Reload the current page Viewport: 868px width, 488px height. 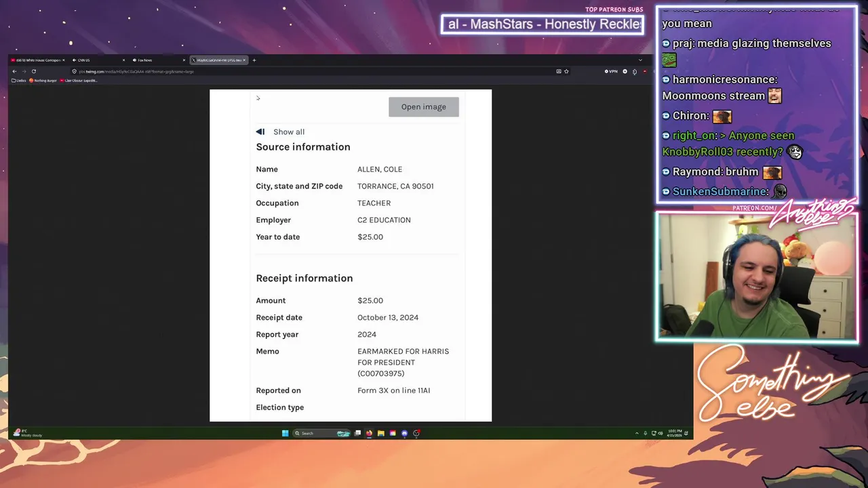click(x=33, y=71)
